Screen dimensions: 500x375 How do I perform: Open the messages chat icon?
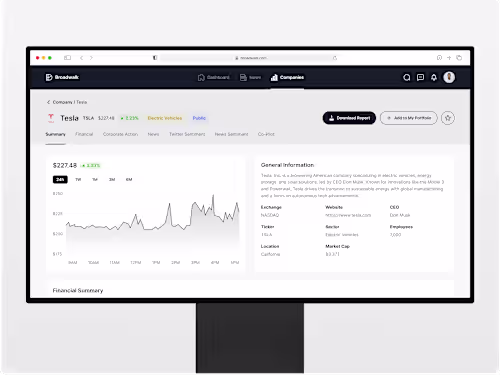pos(420,77)
